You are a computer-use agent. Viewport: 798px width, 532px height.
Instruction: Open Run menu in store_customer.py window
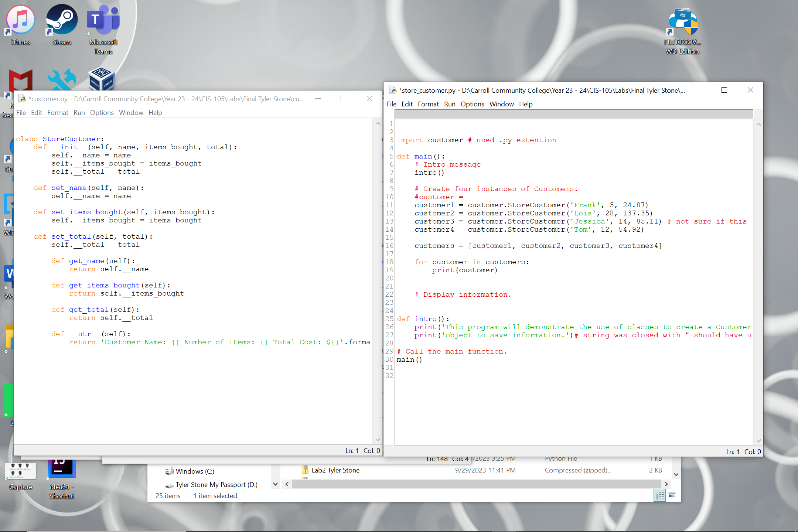pos(449,104)
